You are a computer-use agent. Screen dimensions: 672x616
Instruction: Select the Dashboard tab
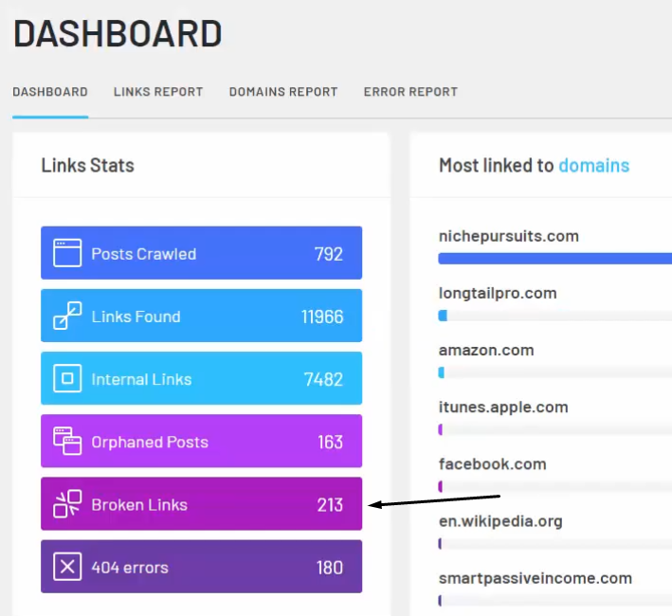pos(50,92)
